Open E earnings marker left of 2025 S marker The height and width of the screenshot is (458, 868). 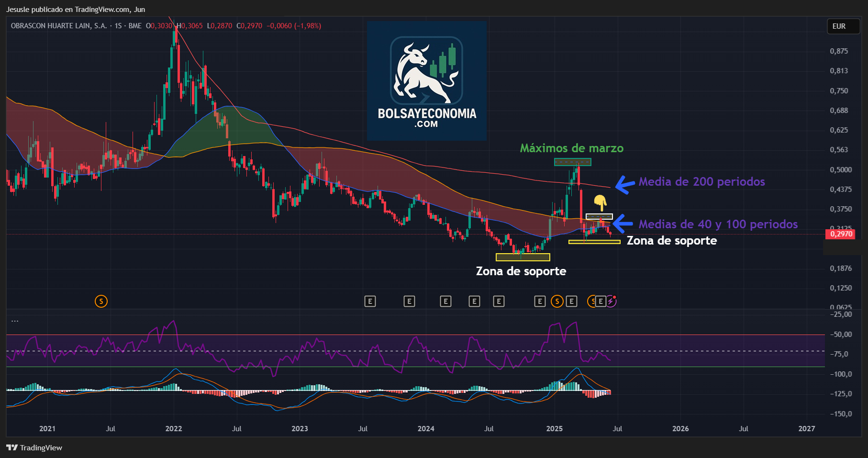tap(540, 301)
